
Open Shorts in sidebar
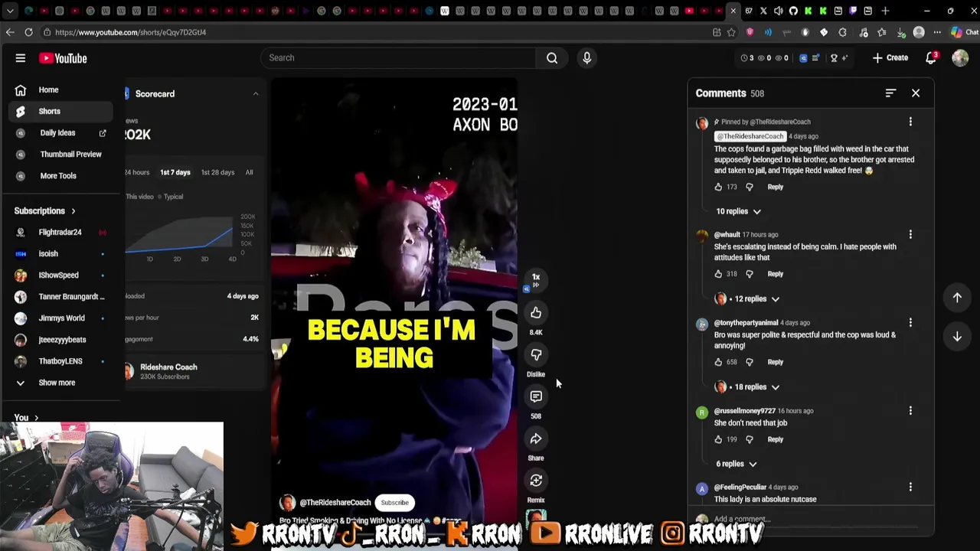(x=61, y=111)
